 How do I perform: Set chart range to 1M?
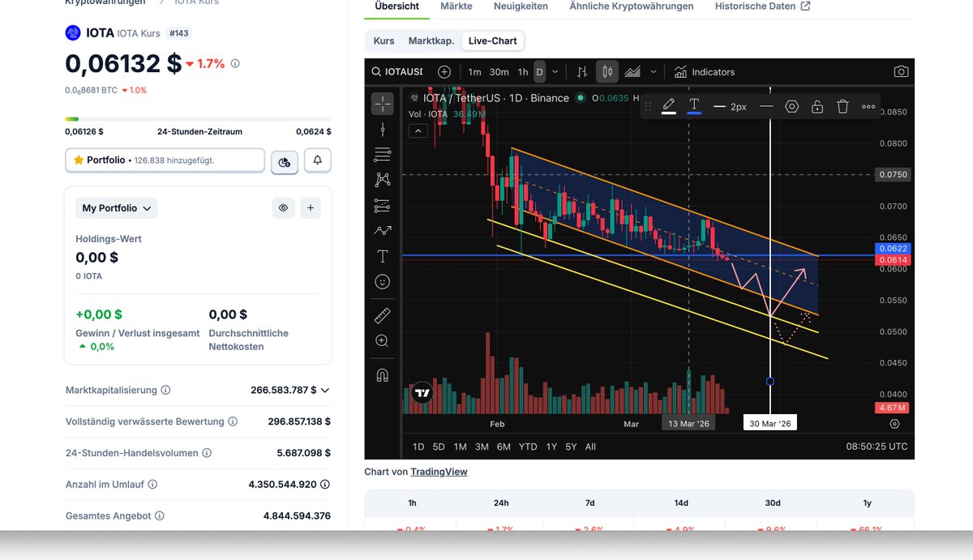(460, 447)
